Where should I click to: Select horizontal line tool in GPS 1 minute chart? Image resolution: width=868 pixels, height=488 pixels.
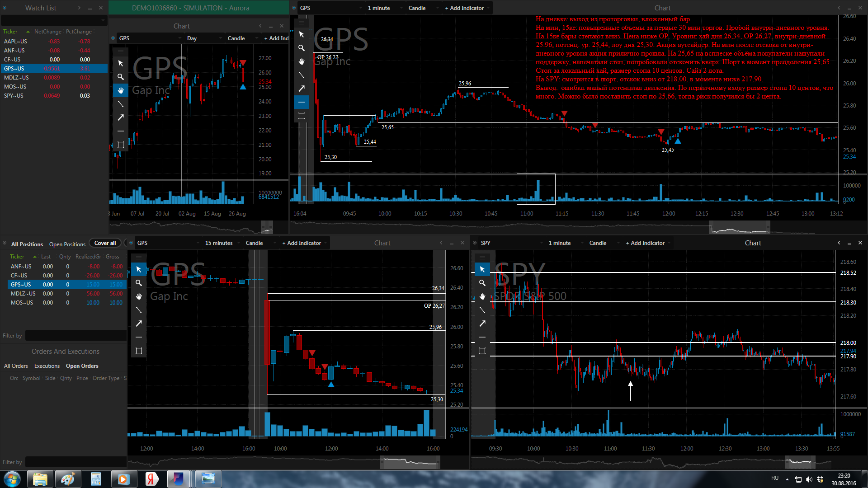coord(302,102)
